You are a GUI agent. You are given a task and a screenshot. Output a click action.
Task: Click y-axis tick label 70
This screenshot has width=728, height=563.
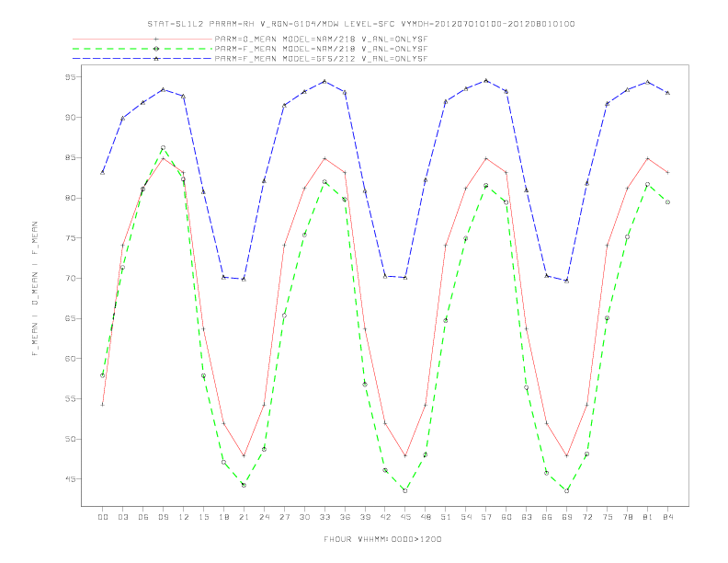[71, 278]
